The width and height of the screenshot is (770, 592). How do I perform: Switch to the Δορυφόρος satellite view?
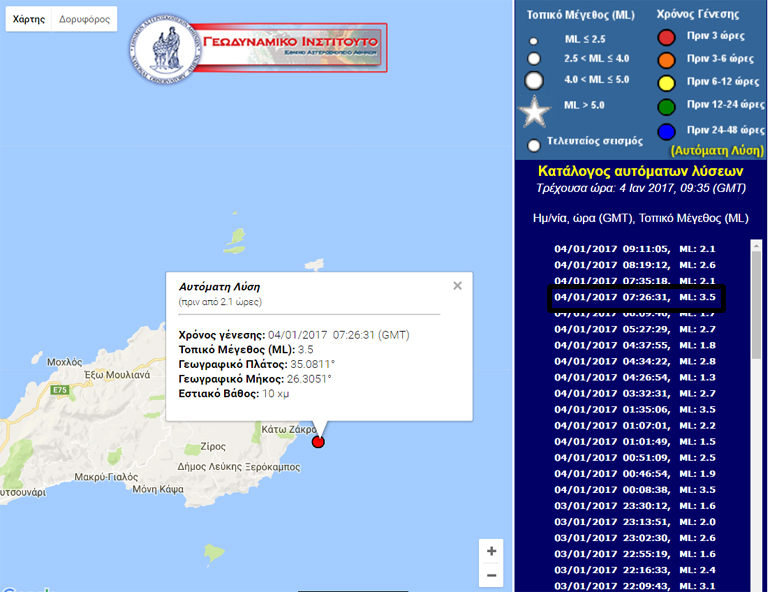pyautogui.click(x=84, y=19)
